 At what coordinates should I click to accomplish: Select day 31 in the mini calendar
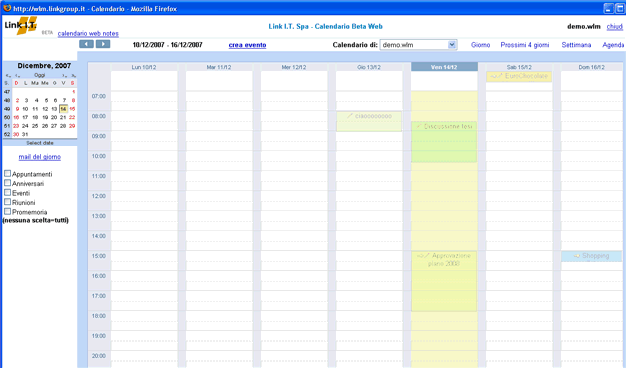coord(25,135)
